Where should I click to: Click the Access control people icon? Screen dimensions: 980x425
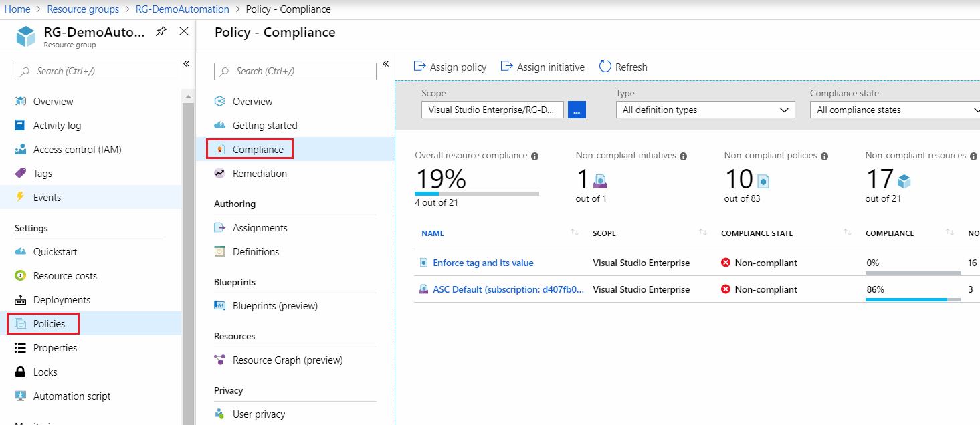[21, 150]
